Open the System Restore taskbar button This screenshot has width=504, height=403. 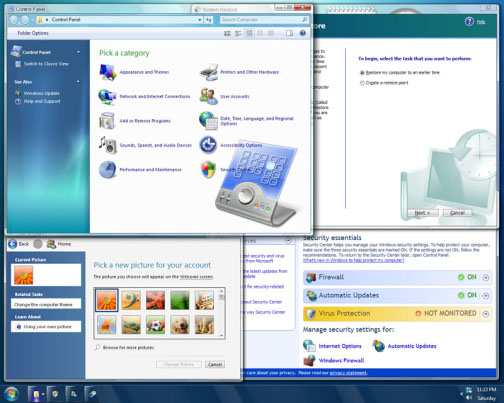coord(92,394)
